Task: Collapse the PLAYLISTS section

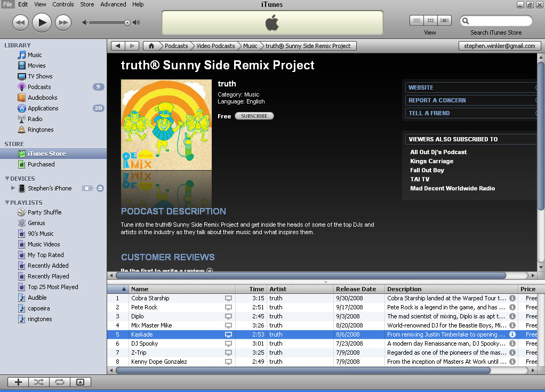Action: 7,202
